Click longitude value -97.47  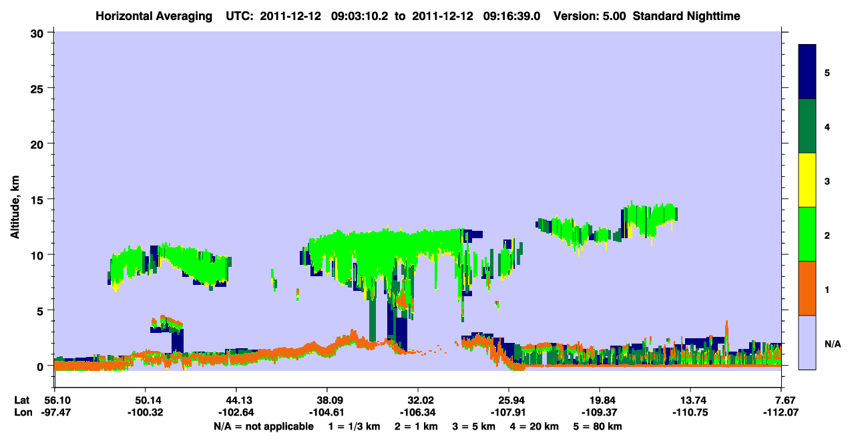55,412
